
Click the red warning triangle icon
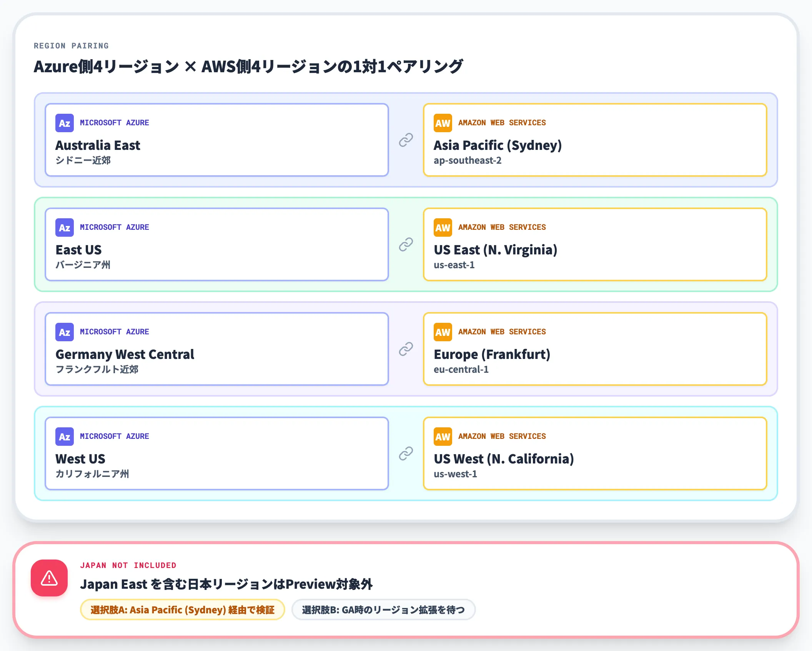tap(49, 578)
